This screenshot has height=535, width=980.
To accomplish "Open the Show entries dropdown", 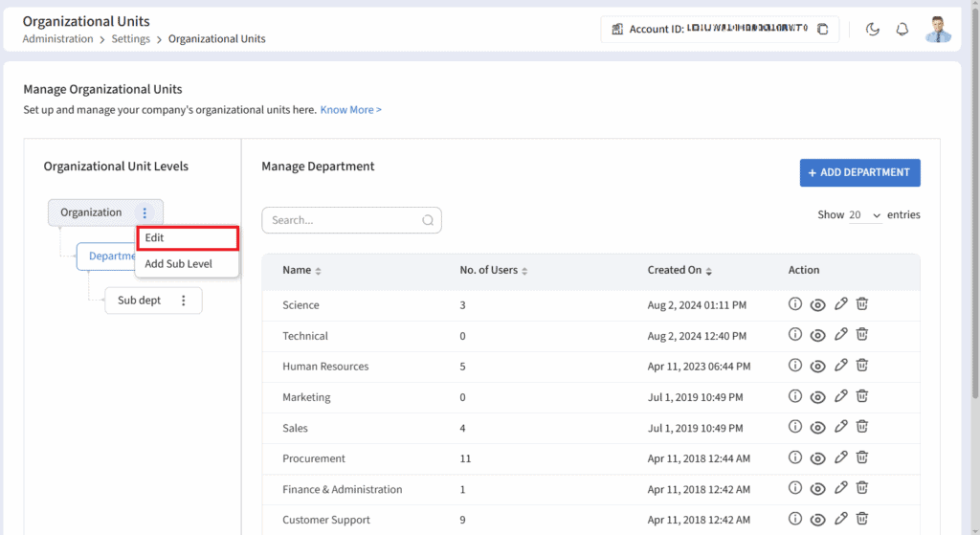I will tap(864, 215).
